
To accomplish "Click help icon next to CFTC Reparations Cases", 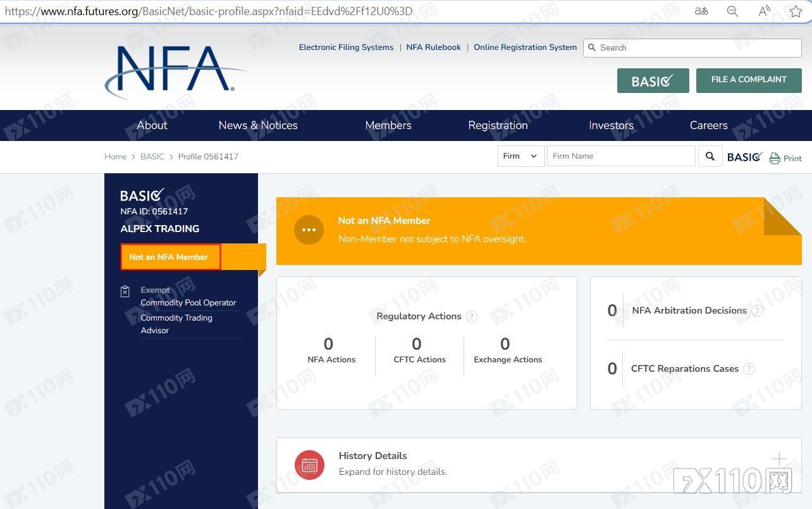I will [x=749, y=369].
